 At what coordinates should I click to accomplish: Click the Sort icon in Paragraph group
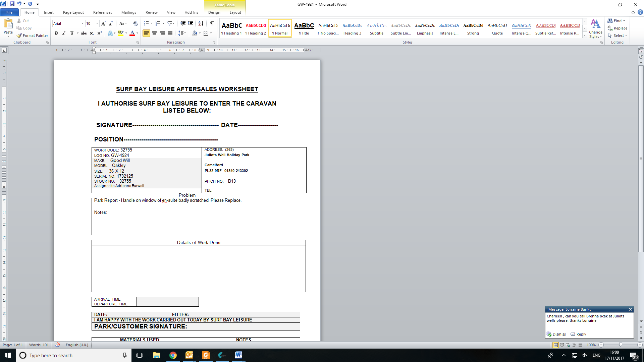pyautogui.click(x=201, y=23)
